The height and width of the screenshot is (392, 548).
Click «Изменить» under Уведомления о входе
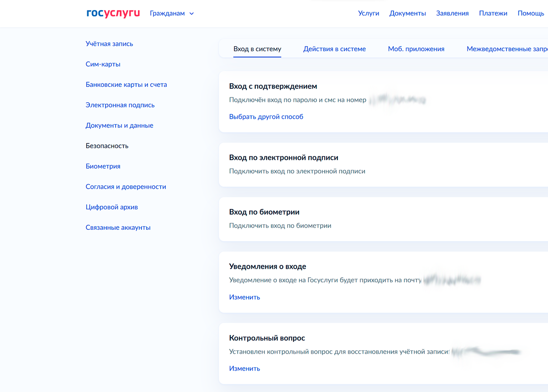click(244, 297)
